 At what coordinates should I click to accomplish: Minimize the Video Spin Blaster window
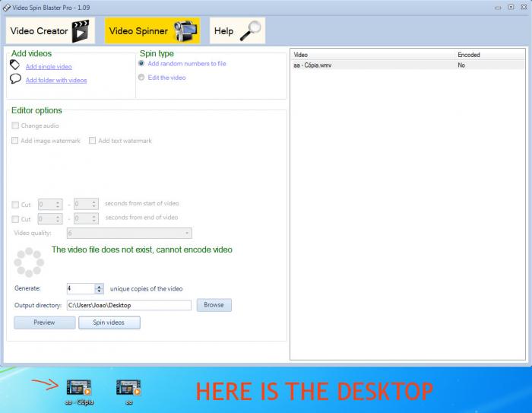pos(498,8)
